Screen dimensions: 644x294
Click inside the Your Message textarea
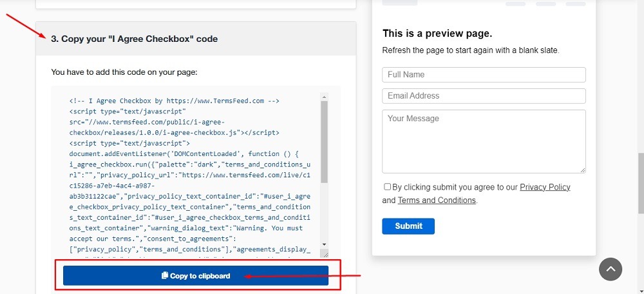pos(484,141)
